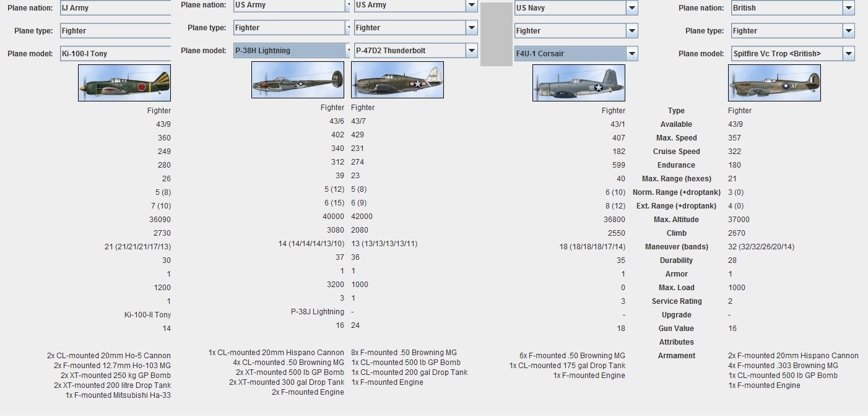Click the IJ Army plane nation field
The height and width of the screenshot is (417, 868).
(x=115, y=8)
